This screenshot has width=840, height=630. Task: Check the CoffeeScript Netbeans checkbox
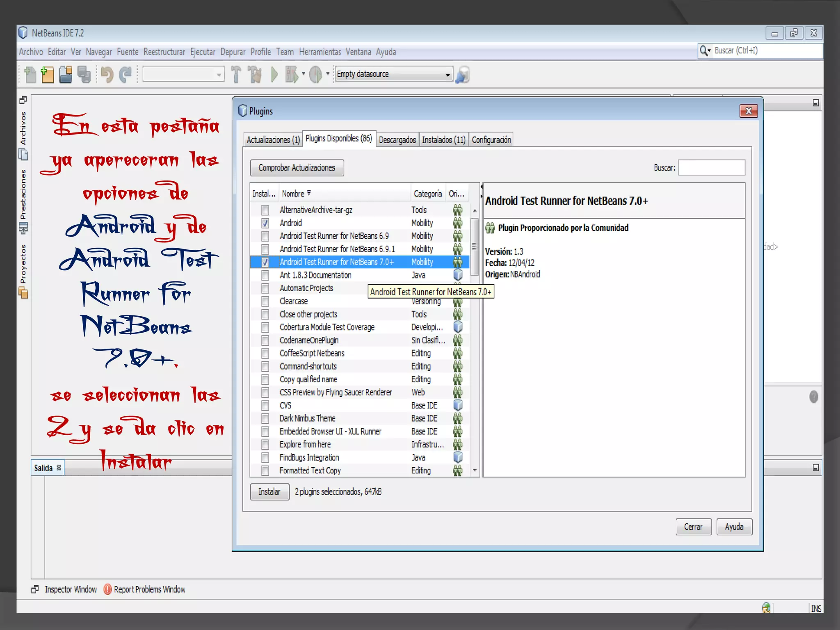(x=265, y=353)
